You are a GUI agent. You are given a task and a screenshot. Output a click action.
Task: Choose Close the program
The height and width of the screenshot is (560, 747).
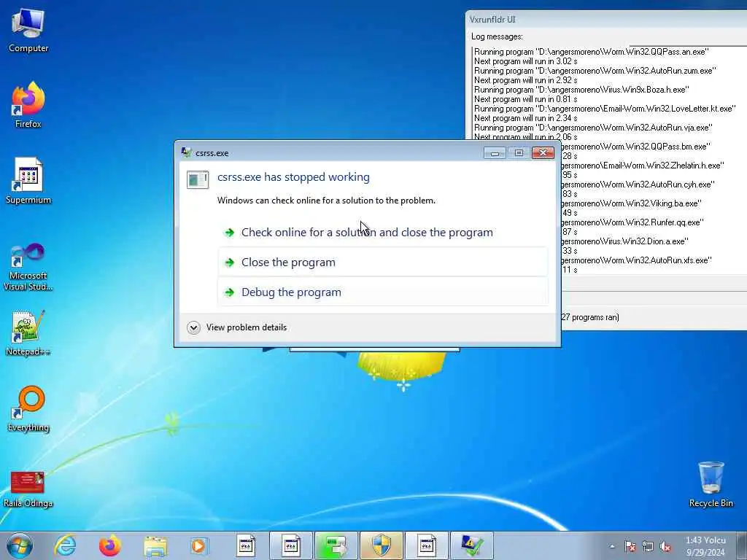[383, 262]
